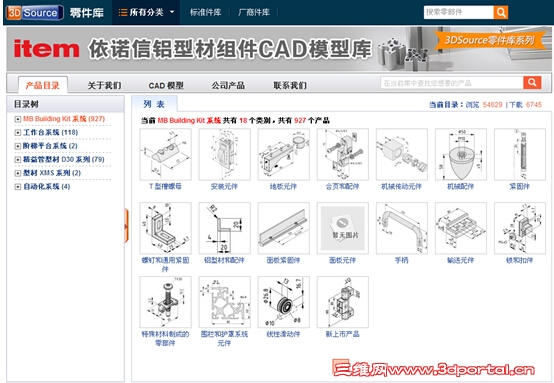Screen dimensions: 554x383
Task: Select the 产品目录 tab
Action: (x=43, y=85)
